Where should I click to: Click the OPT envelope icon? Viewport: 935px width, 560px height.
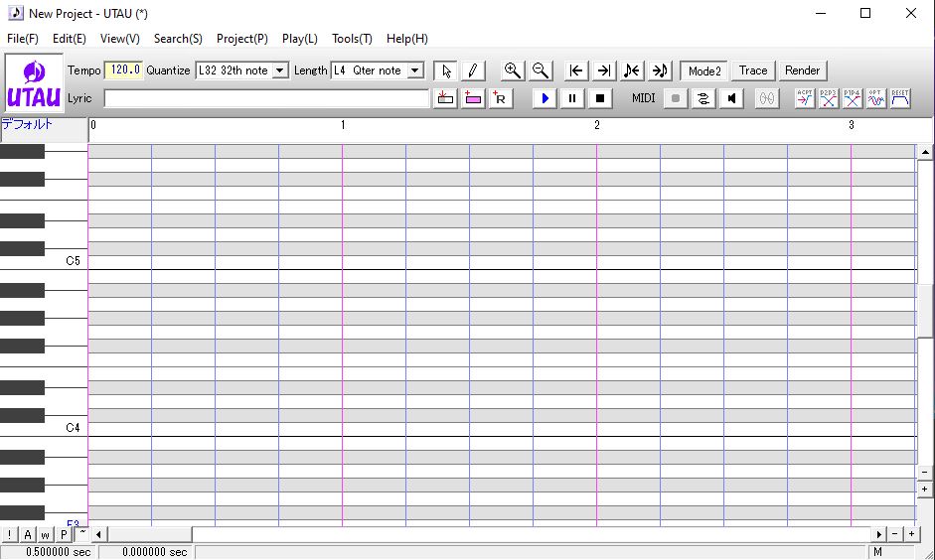tap(876, 98)
